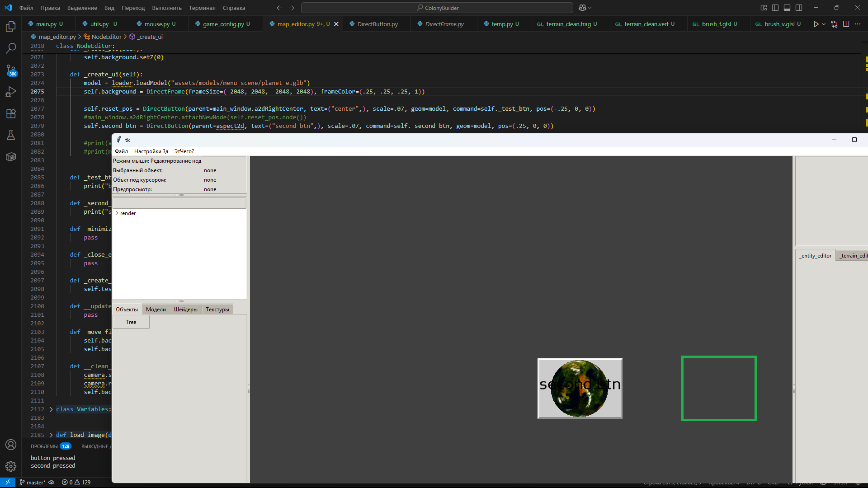868x488 pixels.
Task: Switch to the Шейдеры tab
Action: tap(185, 310)
